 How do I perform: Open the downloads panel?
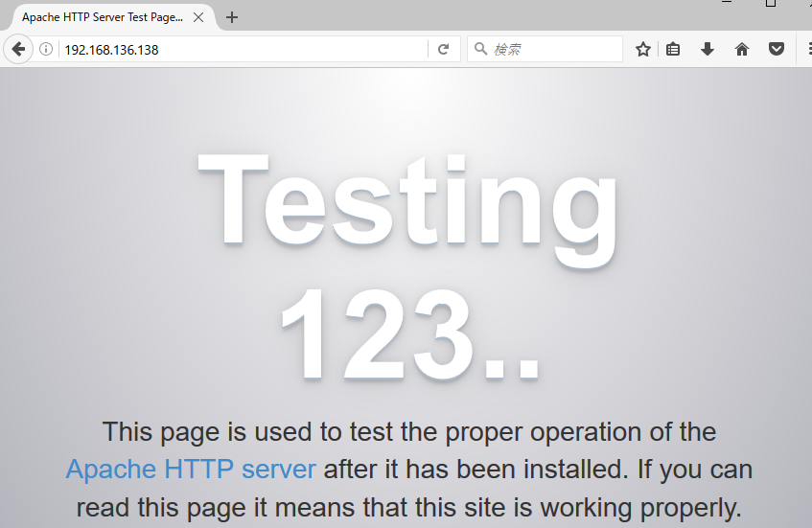click(708, 50)
